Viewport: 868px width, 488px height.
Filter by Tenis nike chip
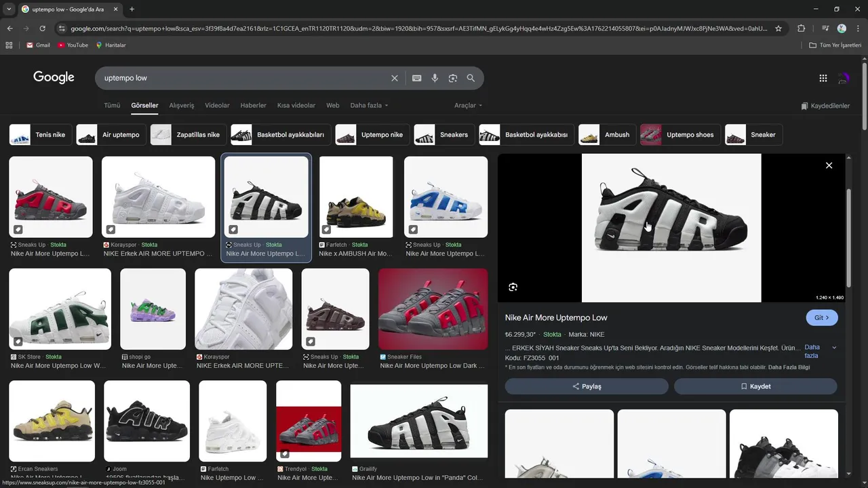[40, 135]
